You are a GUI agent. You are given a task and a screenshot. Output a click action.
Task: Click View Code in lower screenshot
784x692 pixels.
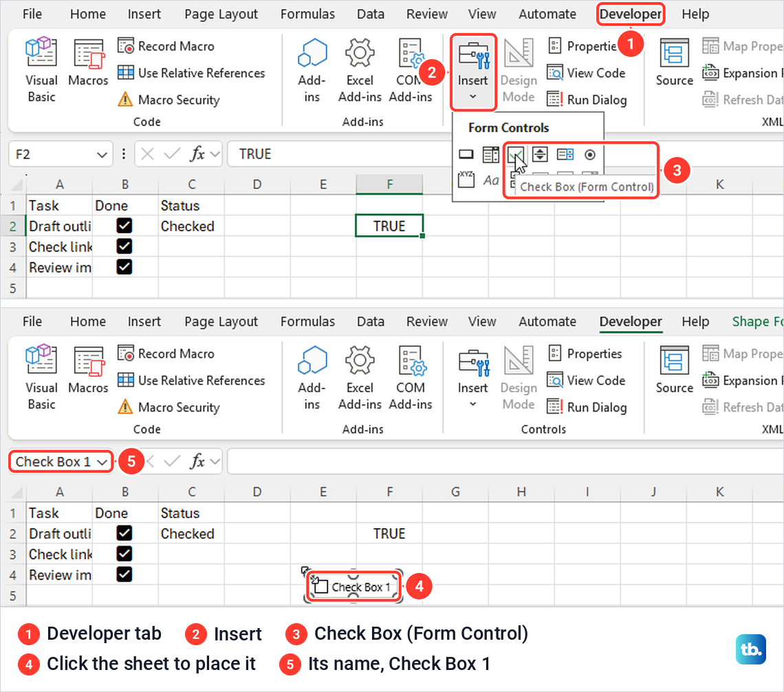coord(586,380)
